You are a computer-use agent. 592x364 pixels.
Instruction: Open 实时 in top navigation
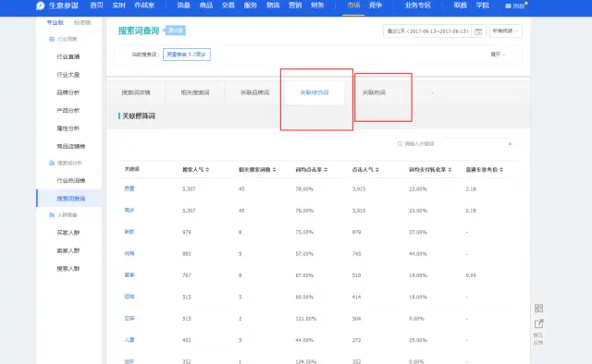point(119,6)
